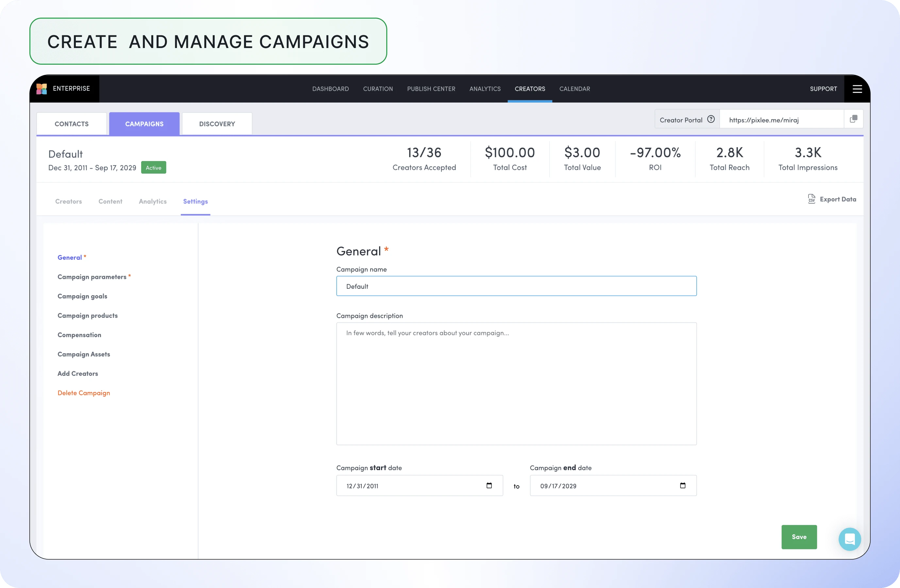The height and width of the screenshot is (588, 900).
Task: Open Calendar view
Action: click(x=575, y=89)
